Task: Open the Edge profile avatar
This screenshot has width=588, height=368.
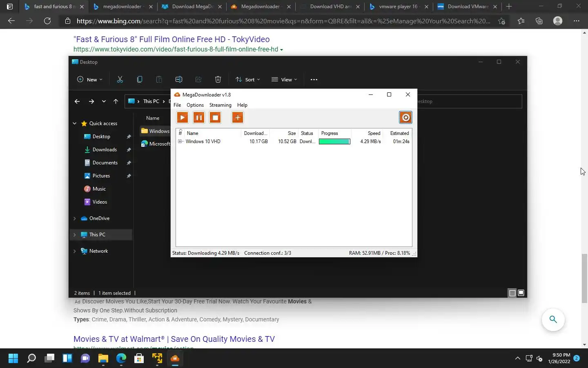Action: tap(558, 21)
